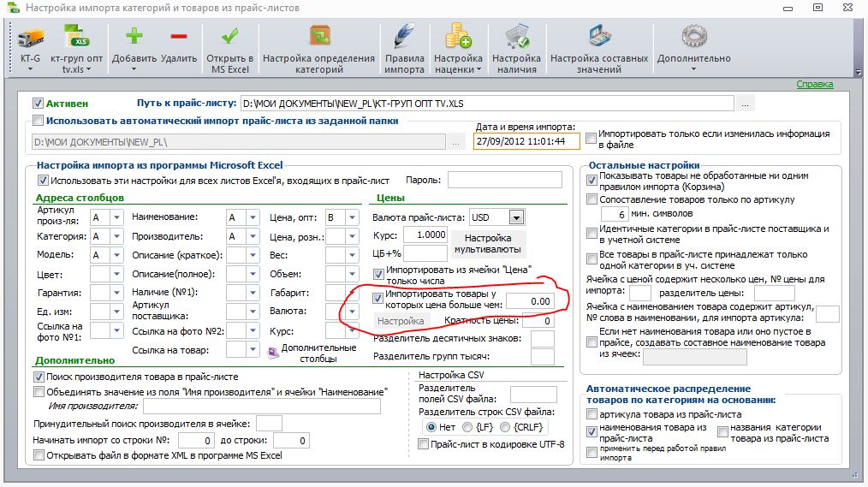
Task: Click the мин. символов field showing 6
Action: click(615, 214)
